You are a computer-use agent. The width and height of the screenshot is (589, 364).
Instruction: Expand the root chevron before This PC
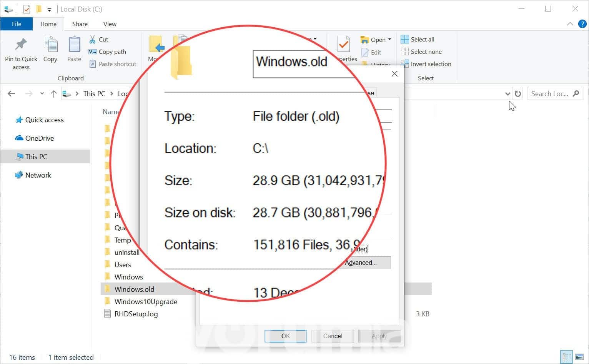pos(77,93)
